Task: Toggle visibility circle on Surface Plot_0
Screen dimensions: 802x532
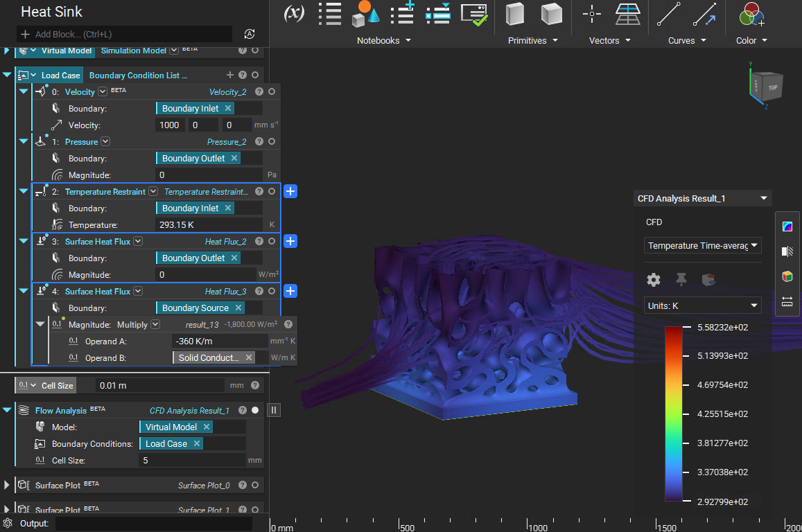Action: click(255, 485)
